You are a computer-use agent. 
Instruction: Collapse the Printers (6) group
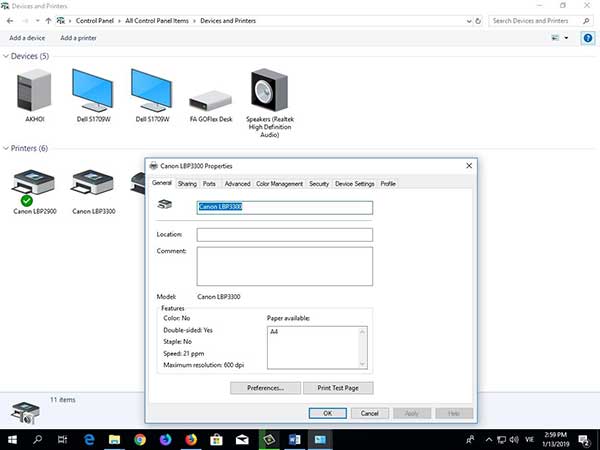[6, 148]
